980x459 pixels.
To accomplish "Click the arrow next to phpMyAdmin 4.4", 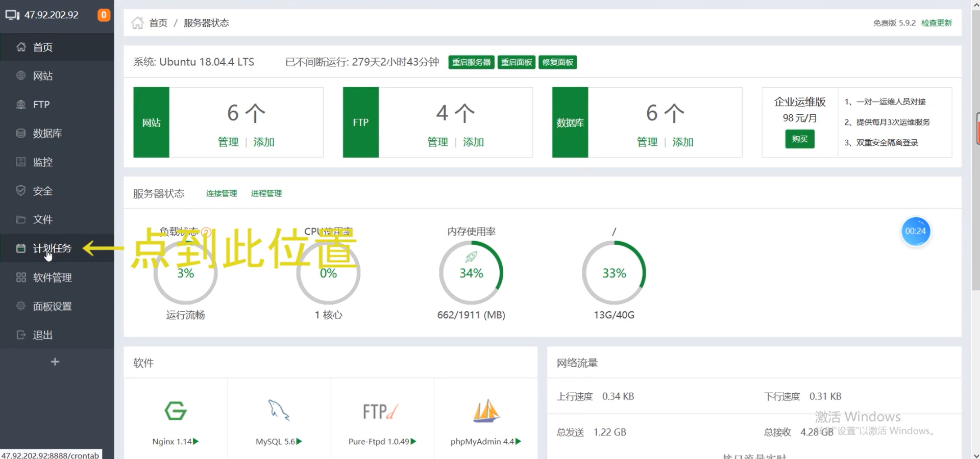I will [519, 441].
